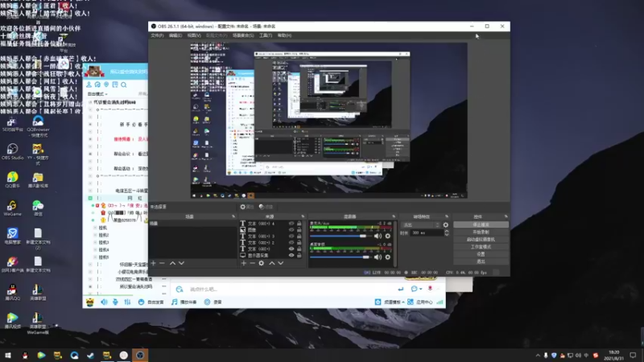This screenshot has height=362, width=644.
Task: Pop out the sources dock panel
Action: 303,216
